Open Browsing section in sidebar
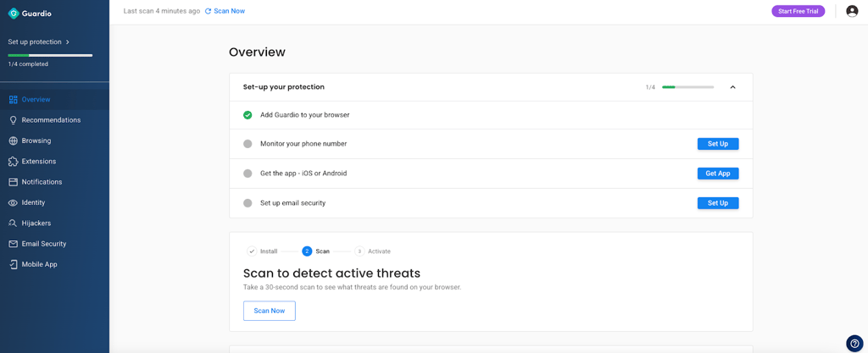 pos(55,141)
